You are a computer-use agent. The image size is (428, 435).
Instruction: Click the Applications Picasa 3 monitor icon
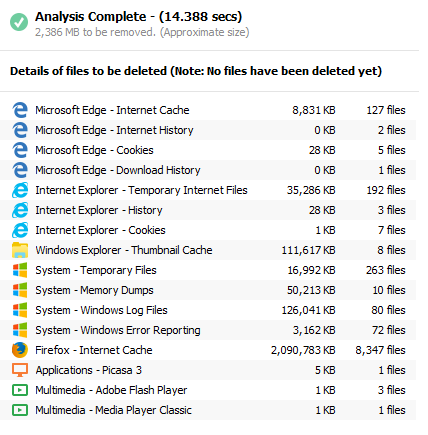click(20, 370)
